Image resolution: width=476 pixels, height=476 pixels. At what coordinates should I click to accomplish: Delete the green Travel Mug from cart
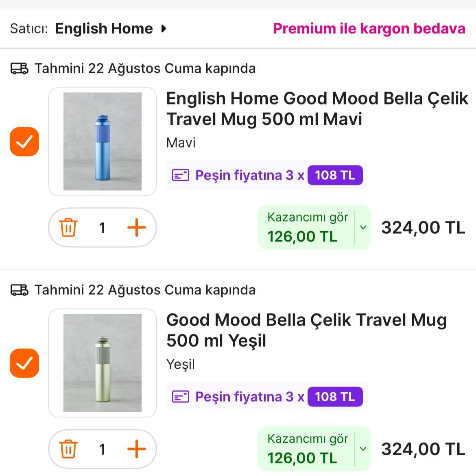(x=68, y=449)
